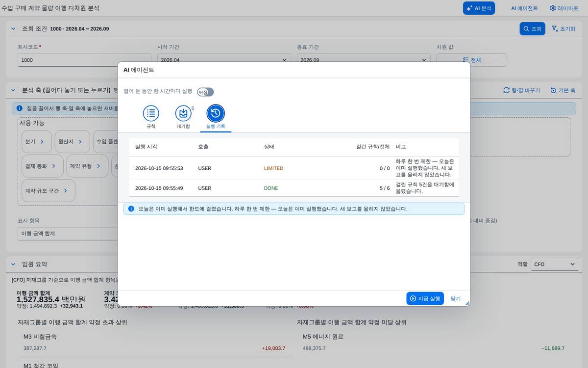Click the dialog resize handle

pos(467,303)
